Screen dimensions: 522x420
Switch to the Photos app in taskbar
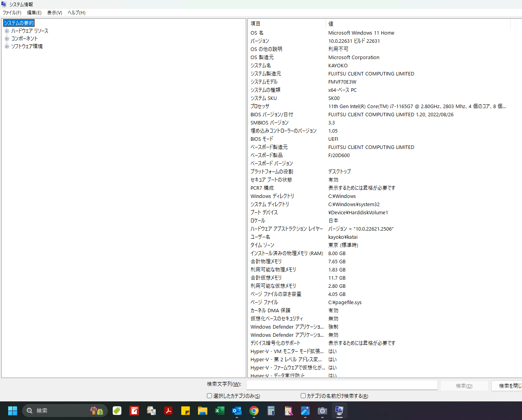[305, 411]
